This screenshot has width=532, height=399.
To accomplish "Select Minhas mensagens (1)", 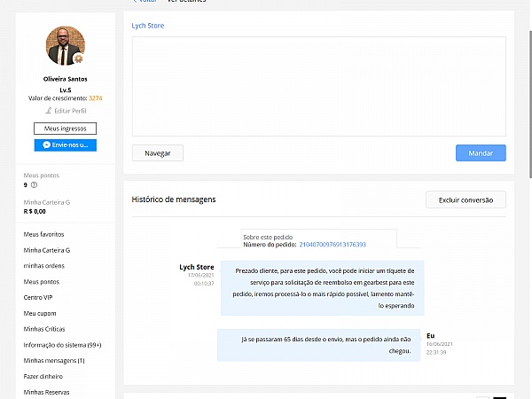I will (x=54, y=361).
